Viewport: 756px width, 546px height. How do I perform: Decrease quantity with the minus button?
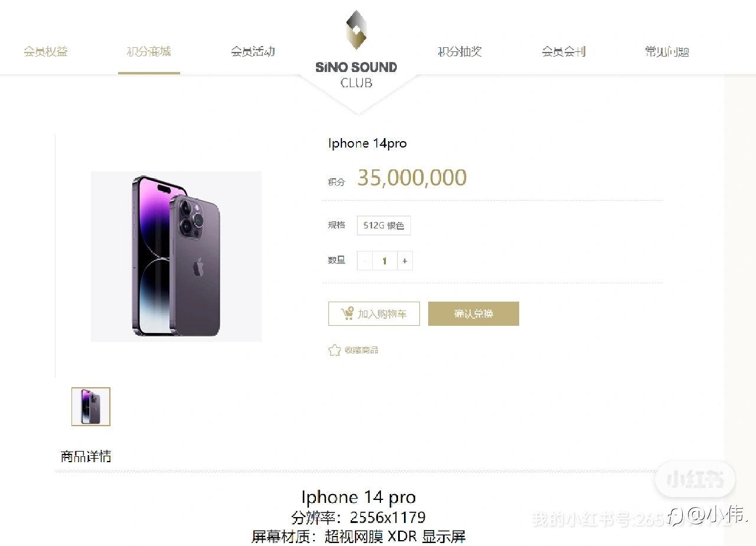click(365, 260)
